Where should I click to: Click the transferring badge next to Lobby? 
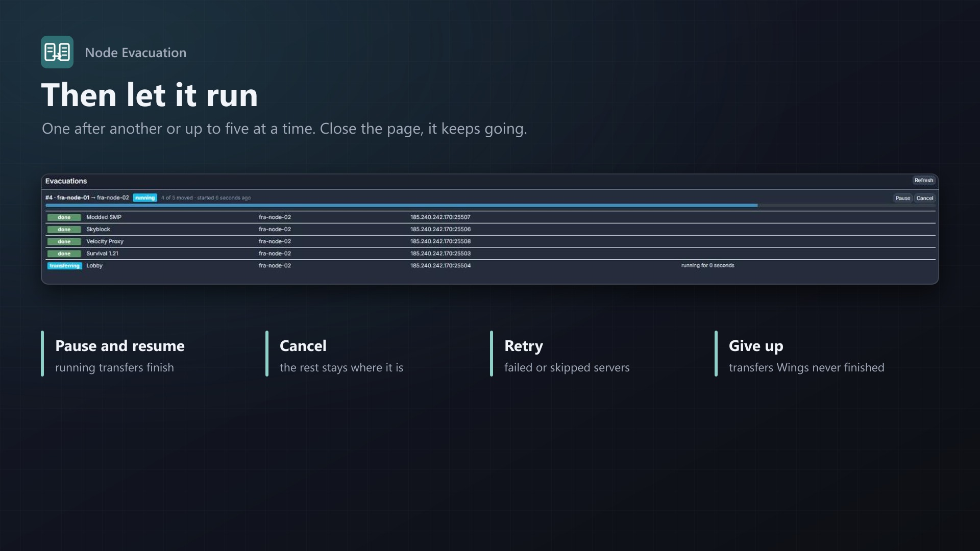[64, 266]
